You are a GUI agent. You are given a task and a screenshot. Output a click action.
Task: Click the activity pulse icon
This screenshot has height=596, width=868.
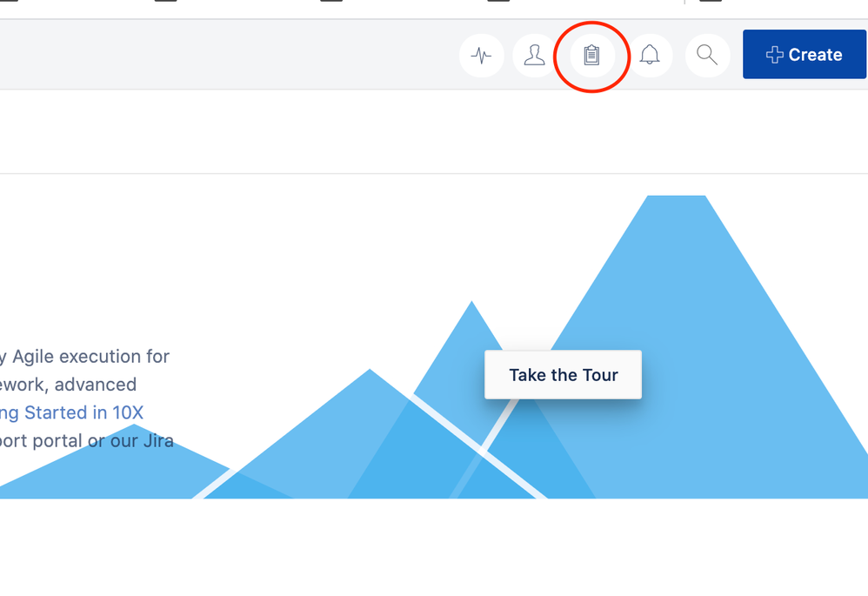[482, 55]
